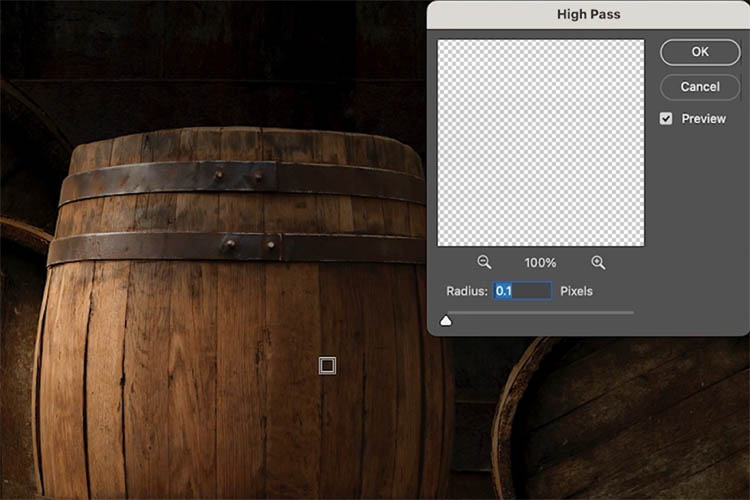Viewport: 750px width, 500px height.
Task: Click the Radius slider handle
Action: click(x=446, y=320)
